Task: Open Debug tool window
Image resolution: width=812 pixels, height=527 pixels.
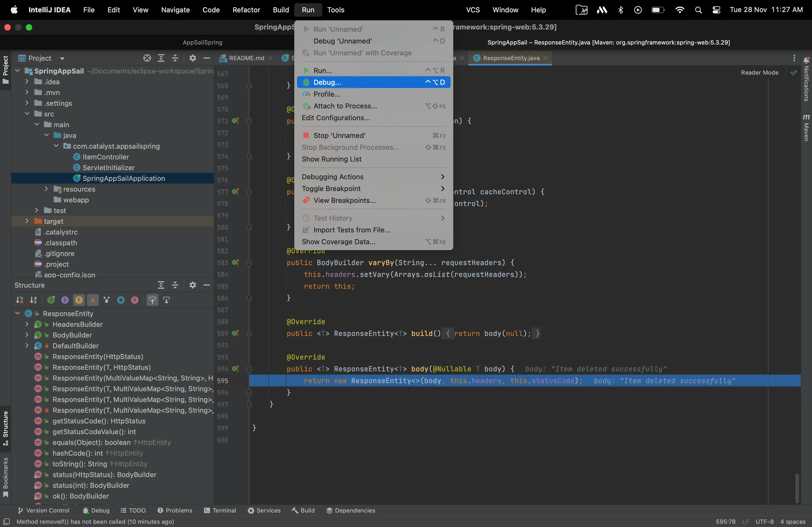Action: tap(96, 510)
